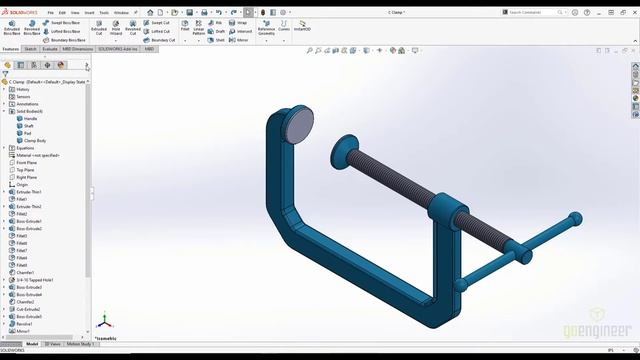This screenshot has height=360, width=640.
Task: Switch to the Motion Study 1 tab
Action: [x=80, y=344]
